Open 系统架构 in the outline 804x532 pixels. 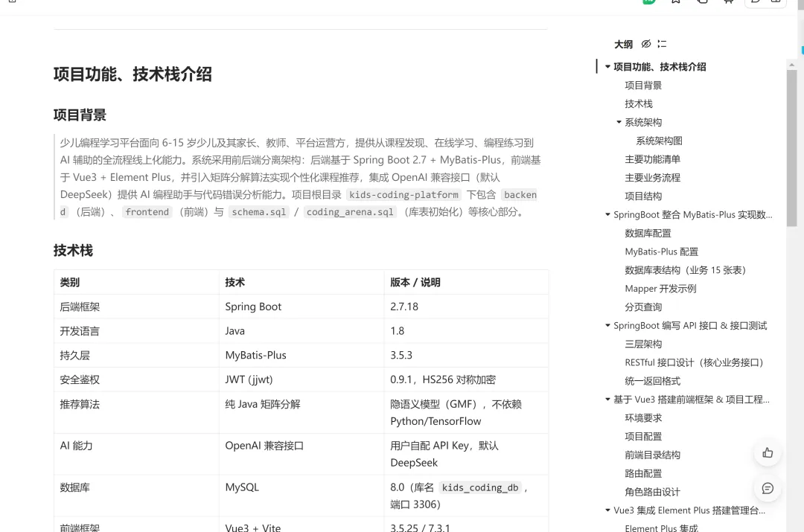pos(643,123)
